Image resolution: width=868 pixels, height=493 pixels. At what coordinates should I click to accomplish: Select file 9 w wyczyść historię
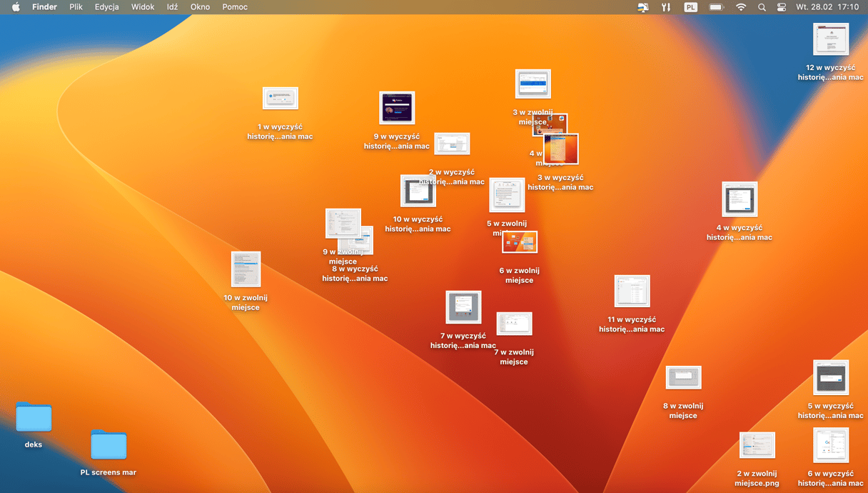tap(397, 108)
